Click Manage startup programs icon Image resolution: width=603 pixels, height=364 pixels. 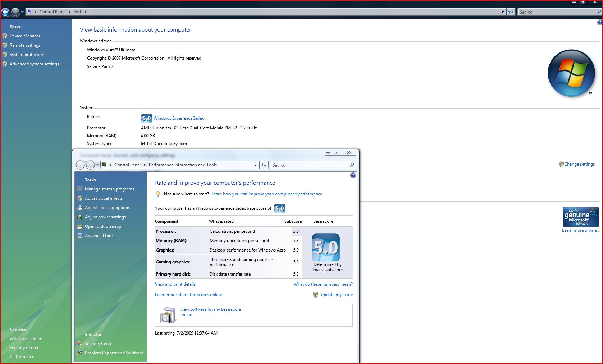click(80, 189)
